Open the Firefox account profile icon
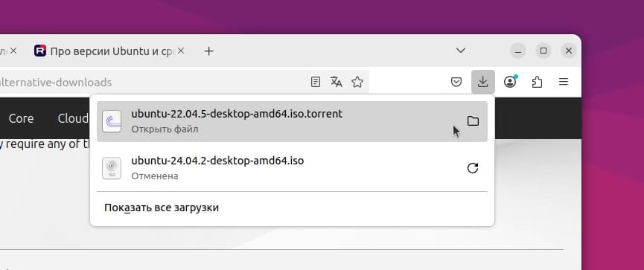Image resolution: width=644 pixels, height=270 pixels. (510, 82)
